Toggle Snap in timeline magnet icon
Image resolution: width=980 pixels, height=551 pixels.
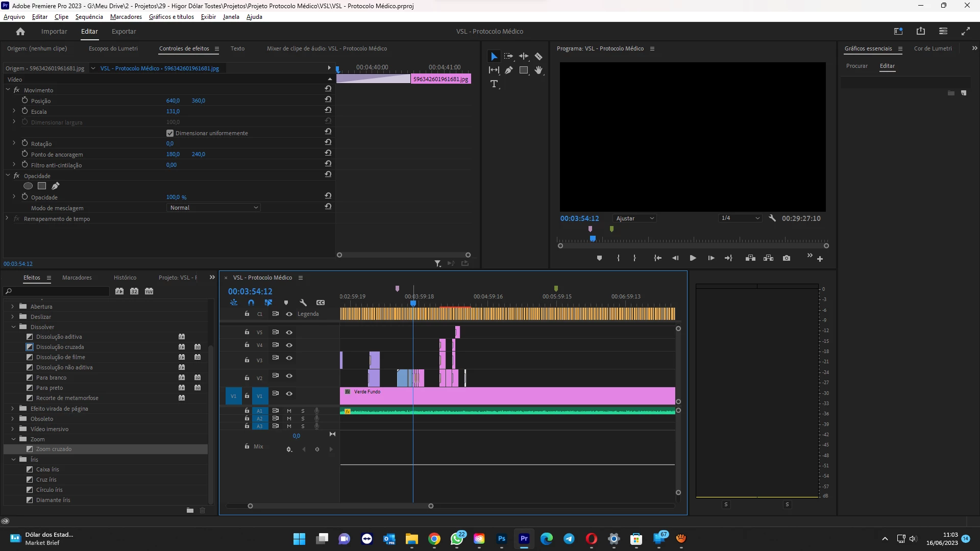pyautogui.click(x=251, y=303)
